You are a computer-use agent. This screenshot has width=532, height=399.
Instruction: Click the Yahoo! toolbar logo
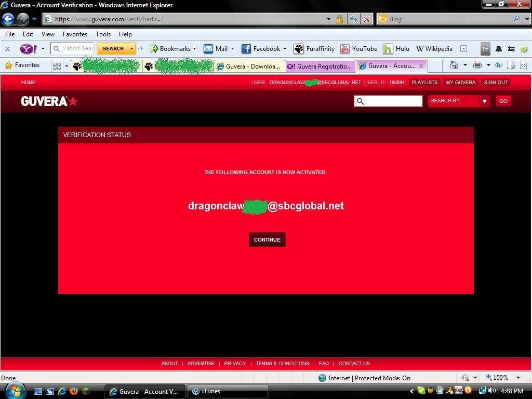[x=29, y=48]
